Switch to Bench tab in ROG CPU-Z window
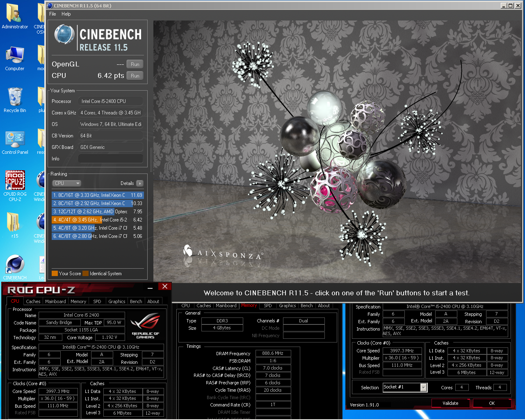The height and width of the screenshot is (420, 525). click(x=136, y=301)
